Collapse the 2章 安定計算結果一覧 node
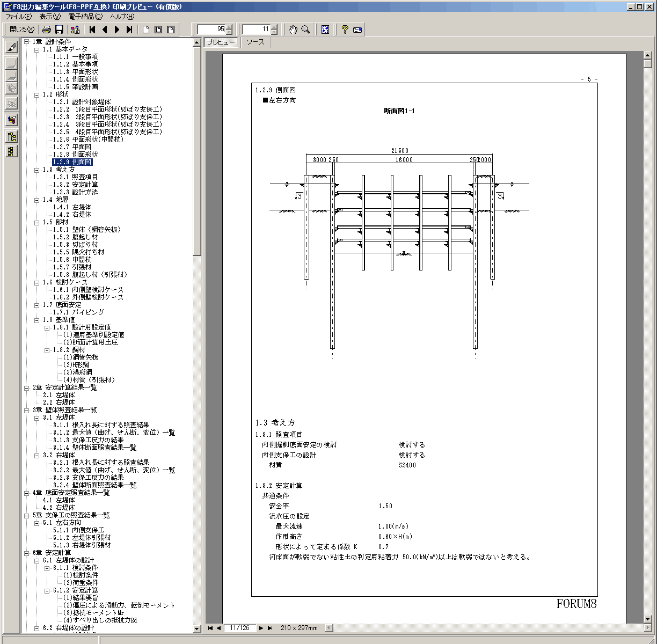The image size is (657, 644). 27,387
